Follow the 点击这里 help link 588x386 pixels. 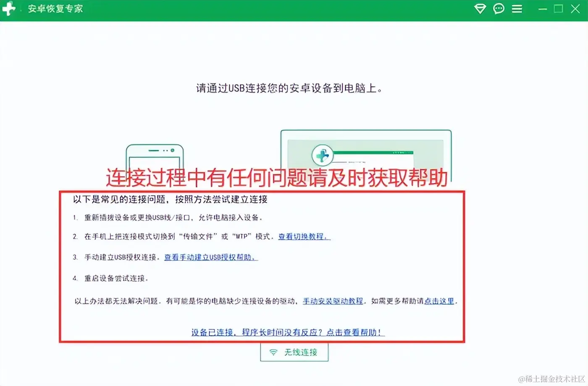pyautogui.click(x=439, y=301)
